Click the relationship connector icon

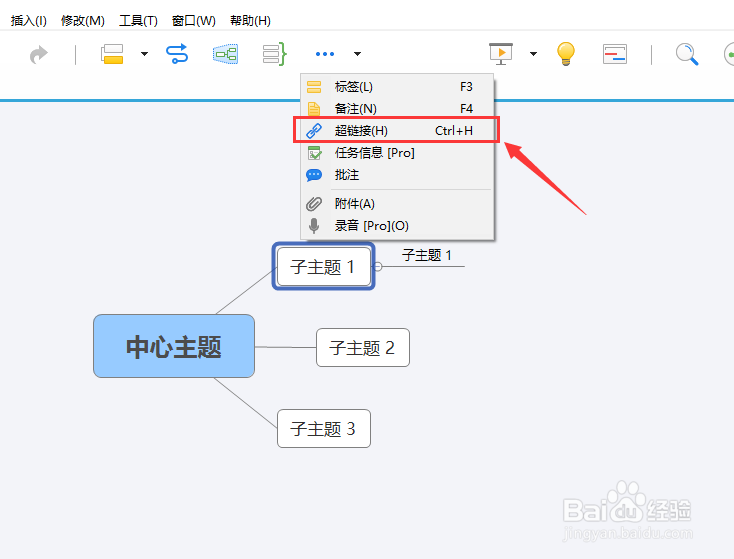[x=177, y=54]
